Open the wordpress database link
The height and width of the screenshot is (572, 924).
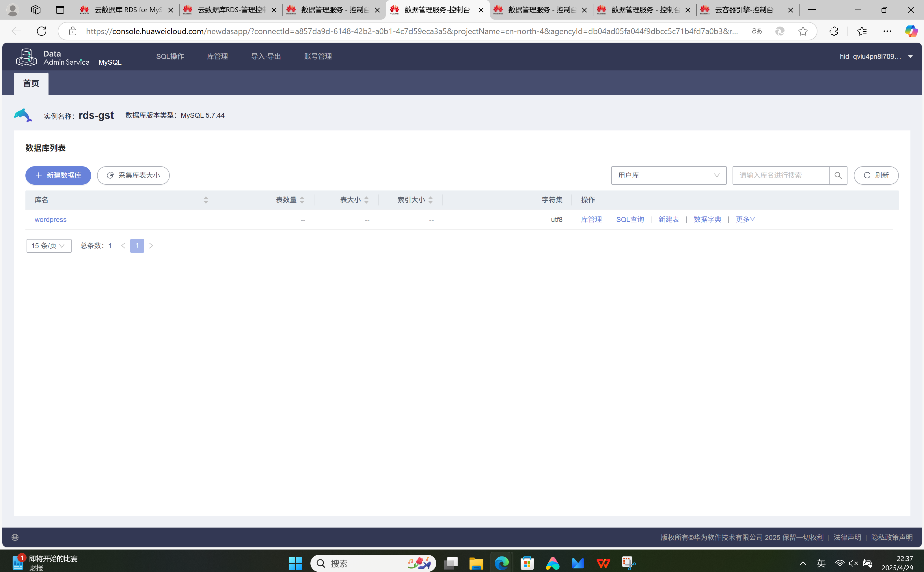point(50,220)
